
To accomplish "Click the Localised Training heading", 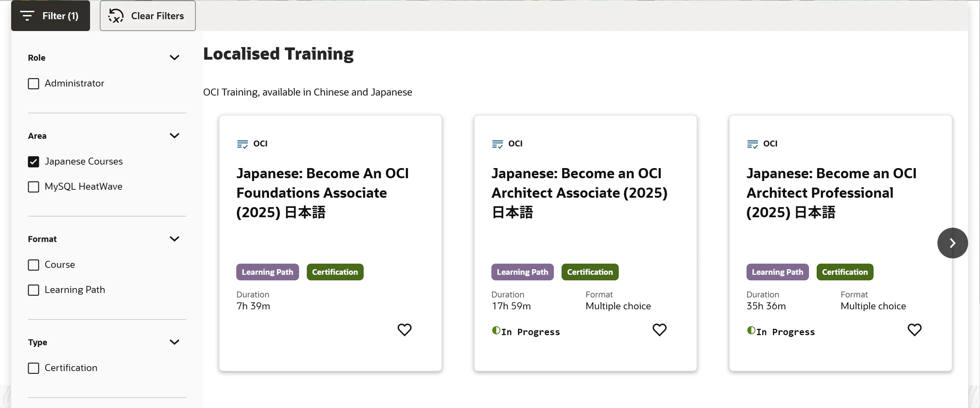I will [x=278, y=54].
